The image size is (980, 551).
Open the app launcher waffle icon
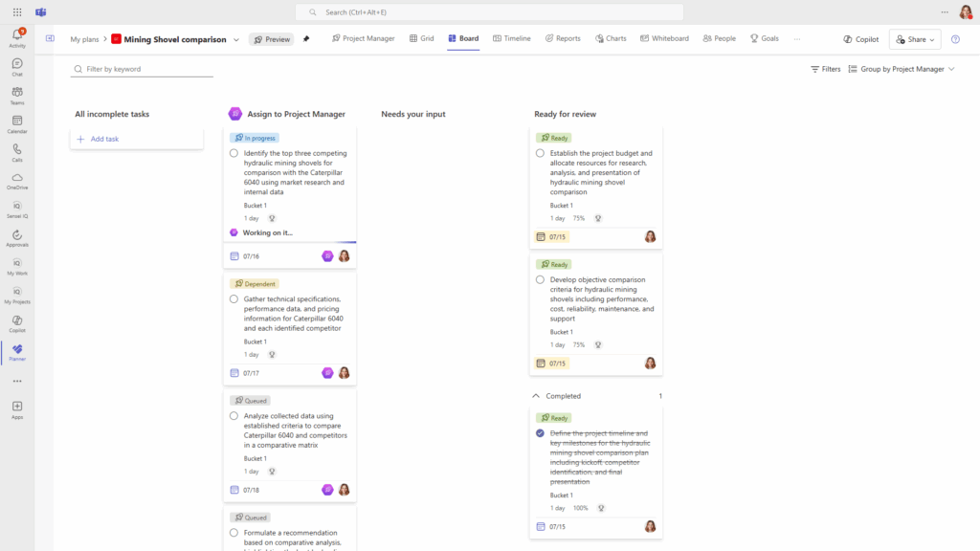point(17,11)
